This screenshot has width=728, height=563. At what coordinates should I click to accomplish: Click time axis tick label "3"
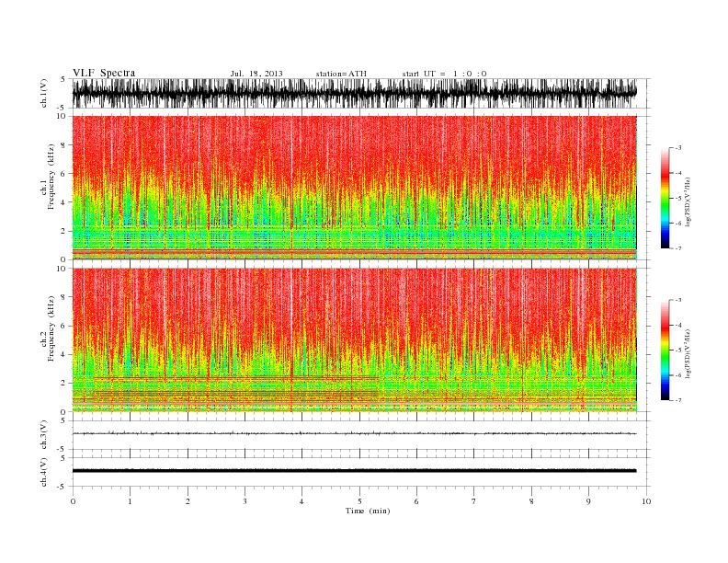(245, 501)
